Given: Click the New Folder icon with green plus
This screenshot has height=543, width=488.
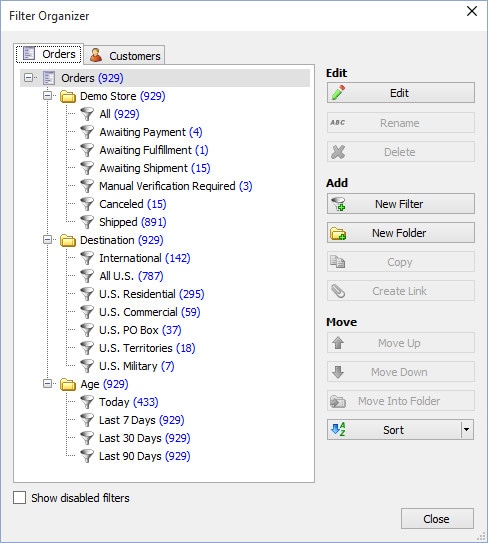Looking at the screenshot, I should tap(338, 233).
